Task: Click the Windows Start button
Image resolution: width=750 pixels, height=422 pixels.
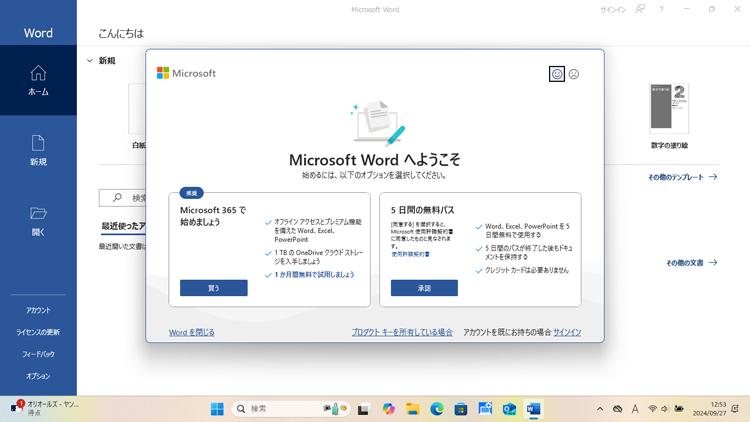Action: [217, 409]
